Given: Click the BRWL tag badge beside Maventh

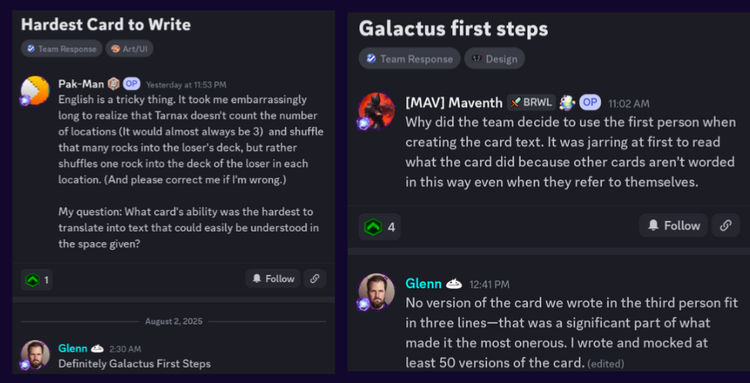Looking at the screenshot, I should click(x=531, y=102).
